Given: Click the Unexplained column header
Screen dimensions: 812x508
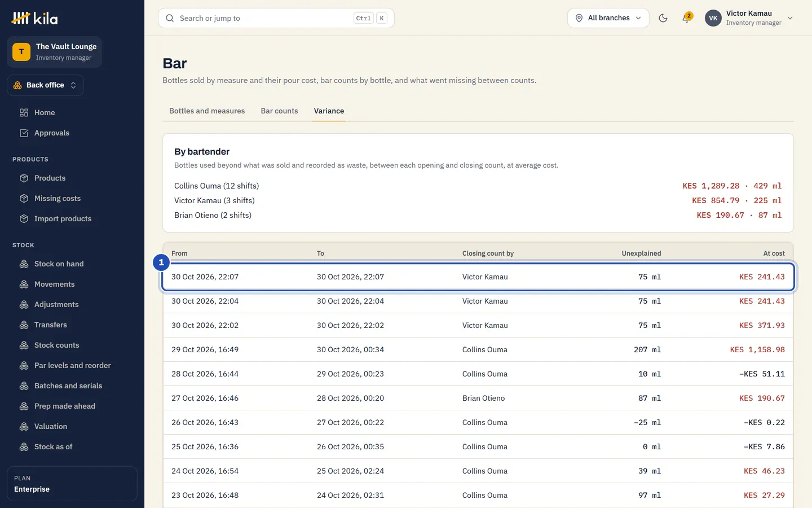Looking at the screenshot, I should pyautogui.click(x=641, y=253).
